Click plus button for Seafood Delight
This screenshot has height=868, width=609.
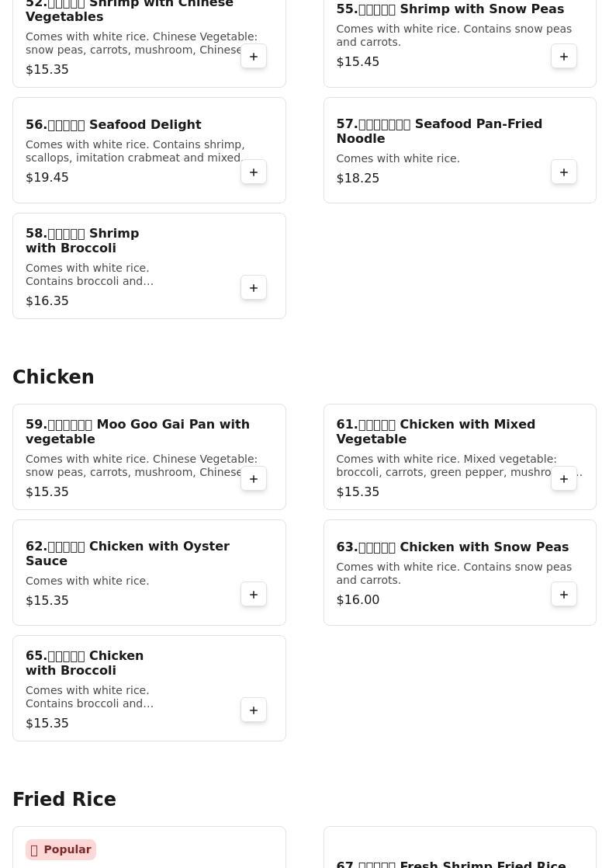click(254, 172)
